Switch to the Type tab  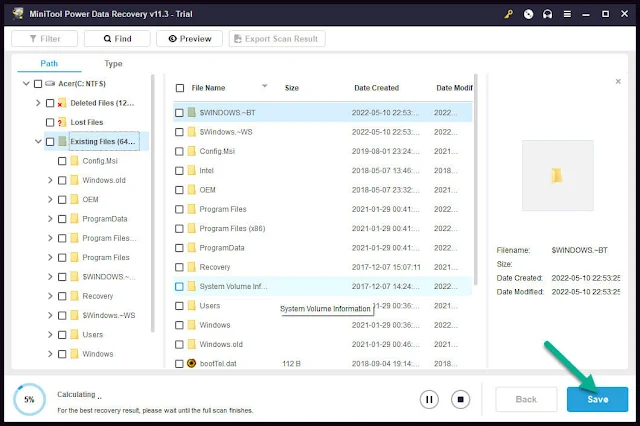113,64
